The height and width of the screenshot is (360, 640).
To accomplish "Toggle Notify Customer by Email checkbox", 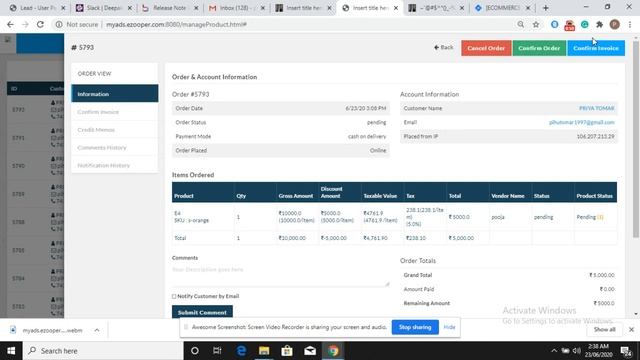I will tap(174, 296).
